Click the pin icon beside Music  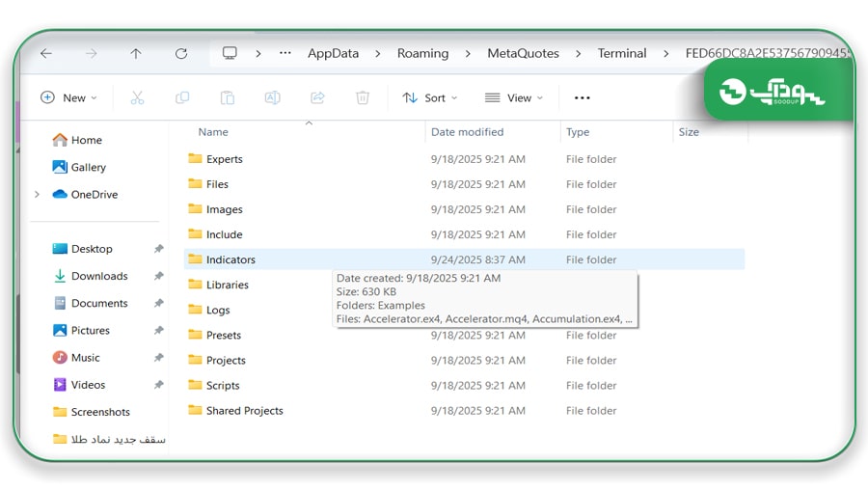pos(159,357)
